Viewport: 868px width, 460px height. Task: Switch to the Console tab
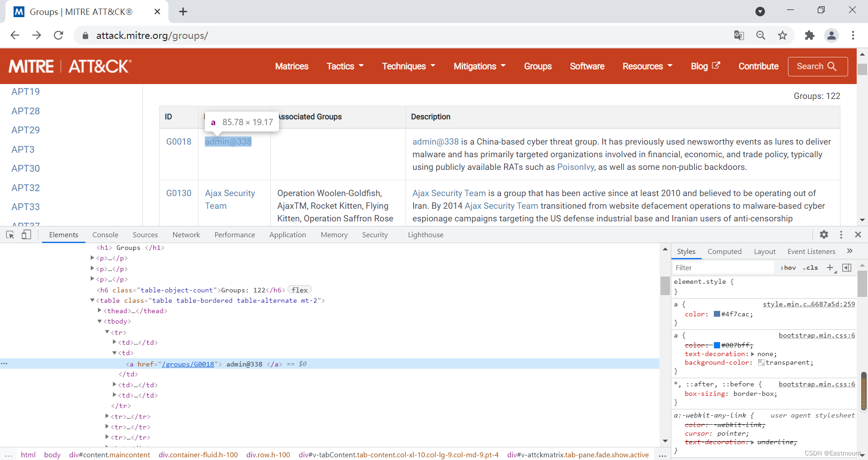coord(105,235)
